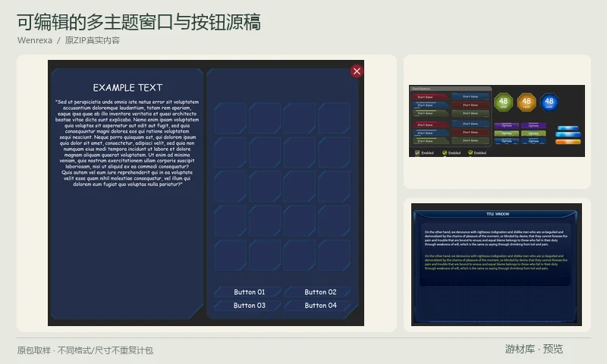
Task: Click the TITLE WINDOW header text
Action: (498, 214)
